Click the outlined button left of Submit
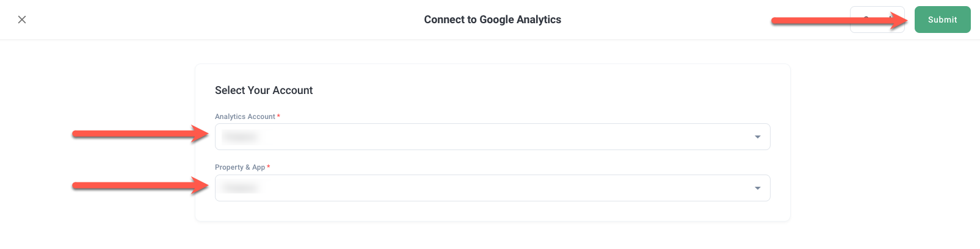This screenshot has width=980, height=249. point(877,20)
